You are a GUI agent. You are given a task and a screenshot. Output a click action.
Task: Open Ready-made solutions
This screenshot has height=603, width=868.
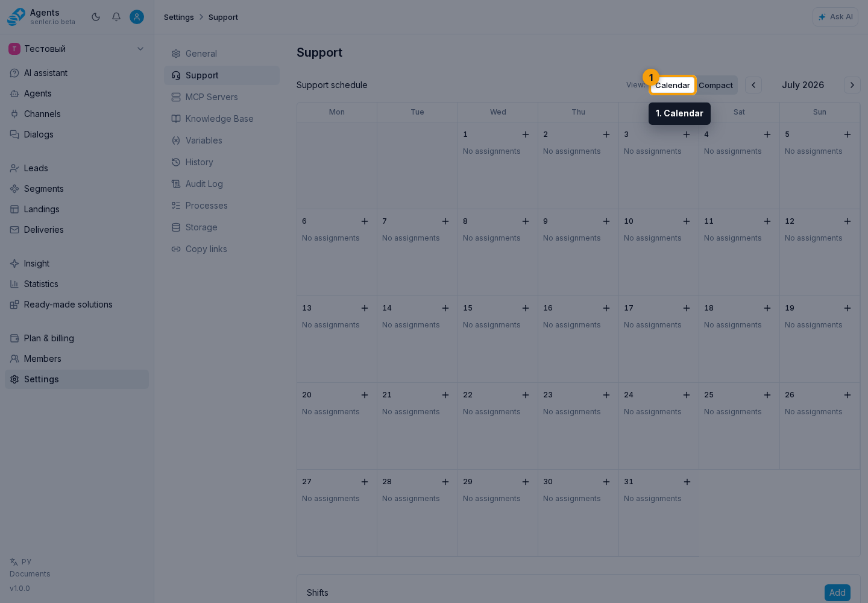point(77,305)
